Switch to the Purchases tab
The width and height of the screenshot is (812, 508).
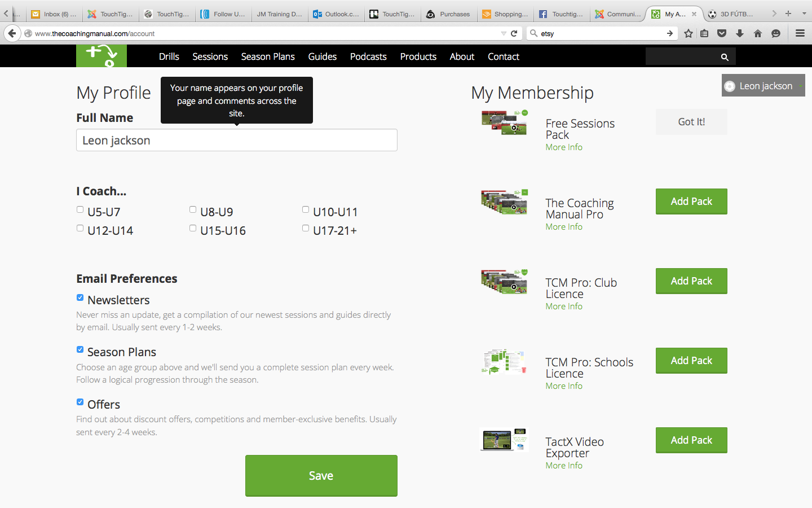449,14
